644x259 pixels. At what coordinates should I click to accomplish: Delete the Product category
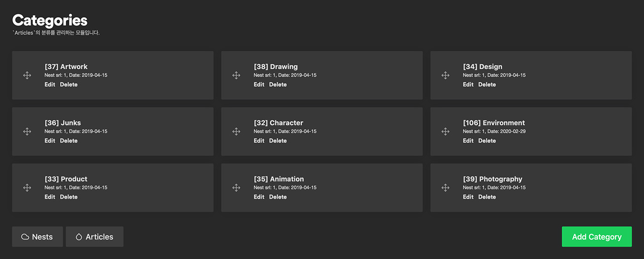[x=69, y=197]
